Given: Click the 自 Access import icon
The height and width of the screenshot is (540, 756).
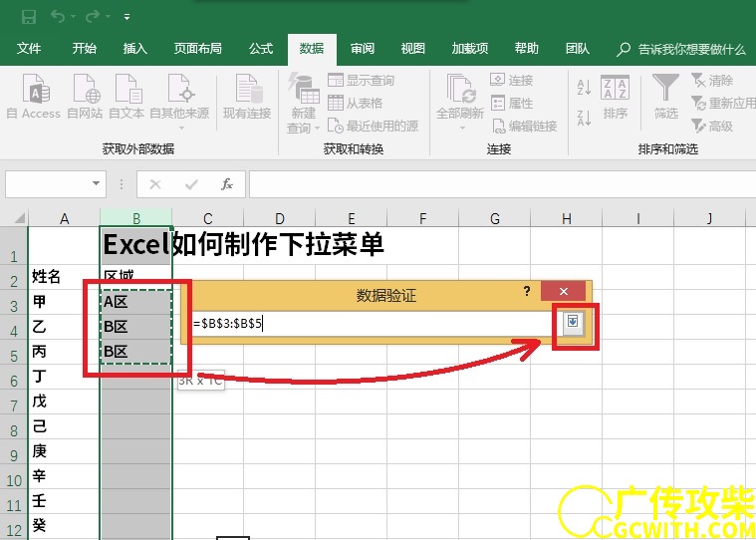Looking at the screenshot, I should click(x=34, y=97).
